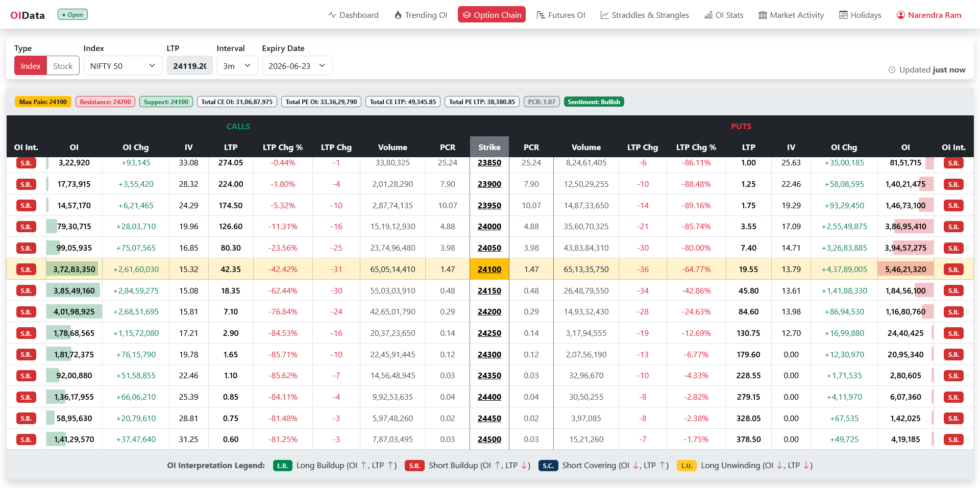Go to Trending OI page

pyautogui.click(x=421, y=15)
